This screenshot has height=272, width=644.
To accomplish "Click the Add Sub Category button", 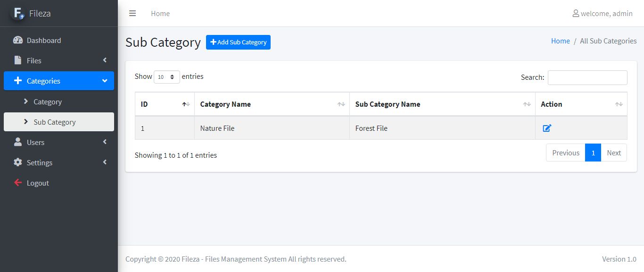I will (x=238, y=42).
